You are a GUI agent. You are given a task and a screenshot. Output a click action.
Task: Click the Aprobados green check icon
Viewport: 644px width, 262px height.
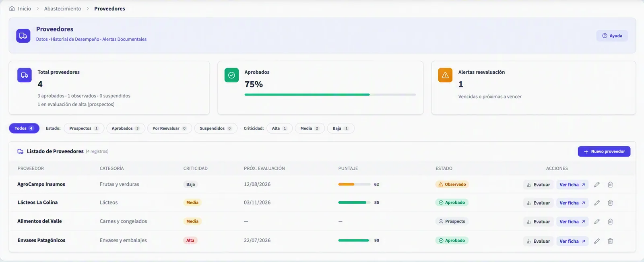[x=231, y=75]
